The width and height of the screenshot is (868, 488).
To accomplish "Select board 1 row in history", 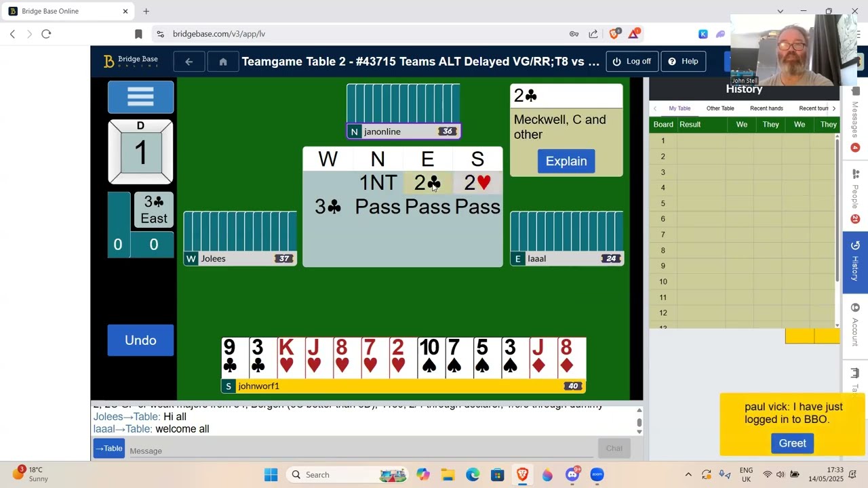I will pyautogui.click(x=744, y=140).
